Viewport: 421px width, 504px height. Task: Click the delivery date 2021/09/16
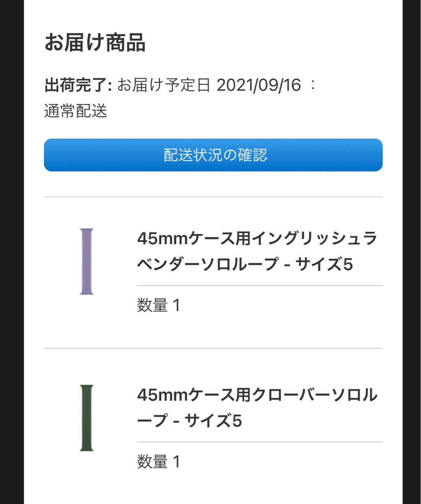click(x=259, y=85)
